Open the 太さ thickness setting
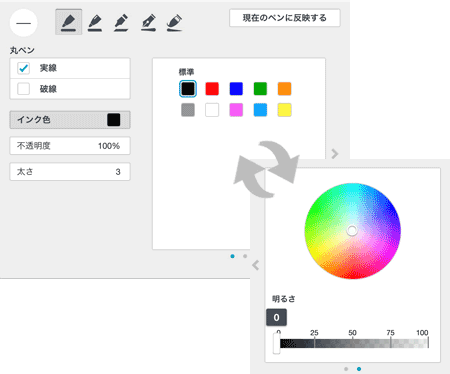 click(70, 172)
